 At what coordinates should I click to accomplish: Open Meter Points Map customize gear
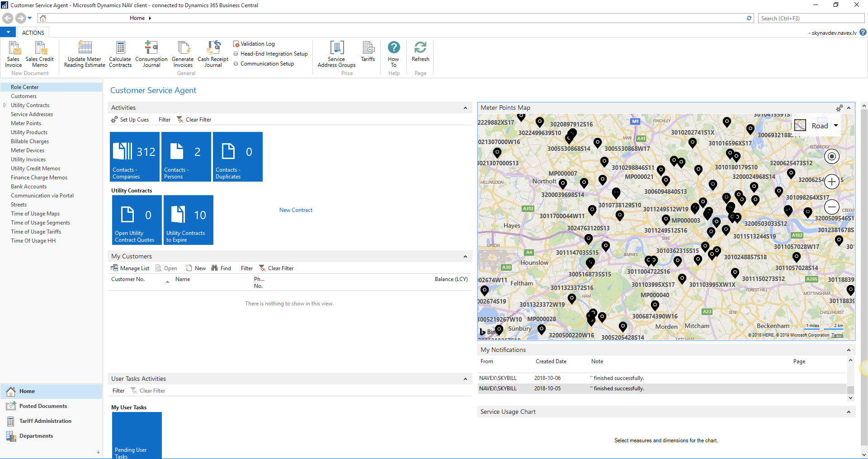[839, 108]
